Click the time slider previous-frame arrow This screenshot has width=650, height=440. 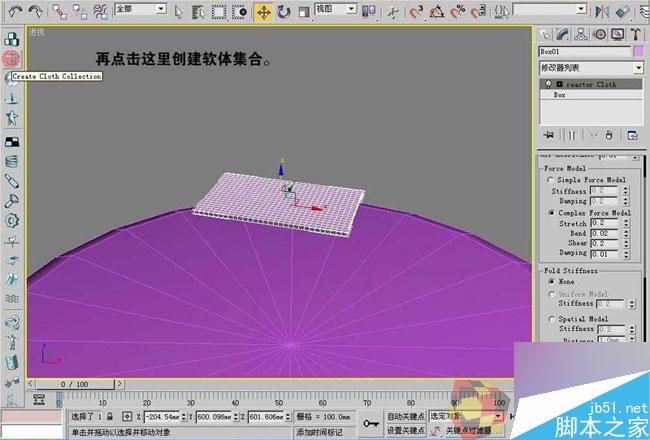click(x=30, y=384)
